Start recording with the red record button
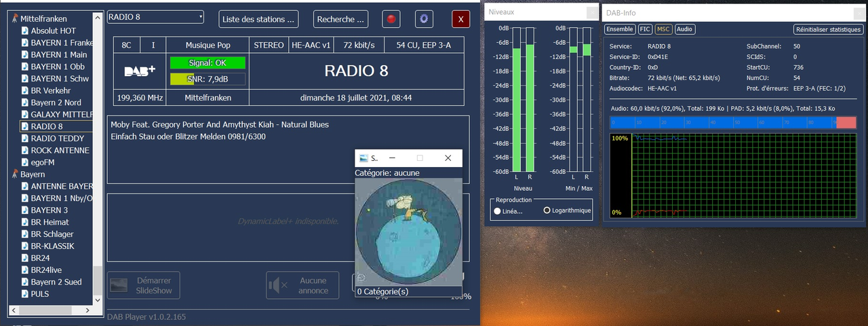This screenshot has height=326, width=868. tap(391, 19)
